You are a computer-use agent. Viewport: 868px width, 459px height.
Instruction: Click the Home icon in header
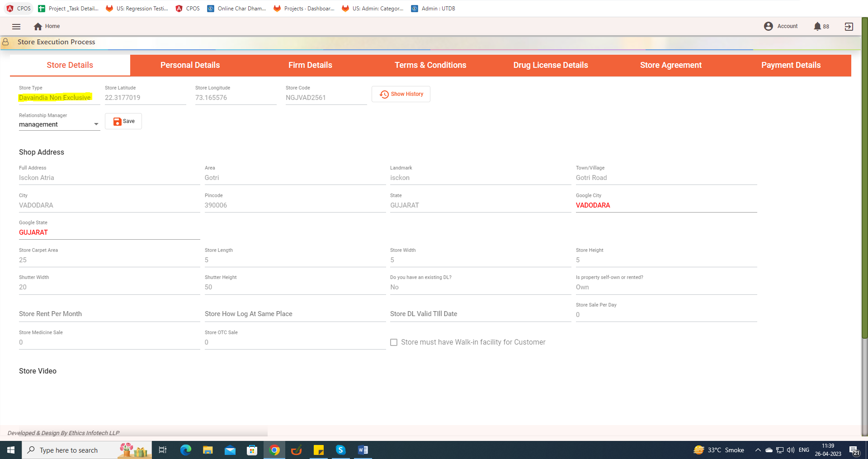[38, 26]
